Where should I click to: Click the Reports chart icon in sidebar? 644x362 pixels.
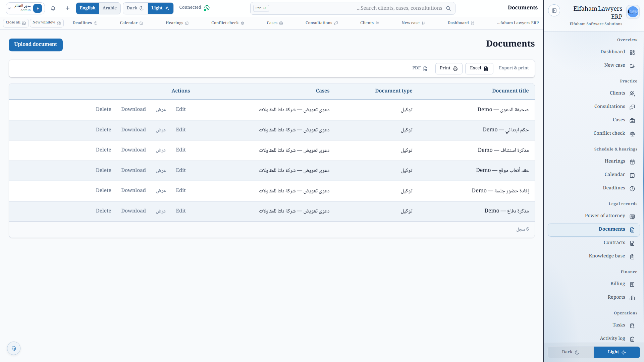[632, 298]
